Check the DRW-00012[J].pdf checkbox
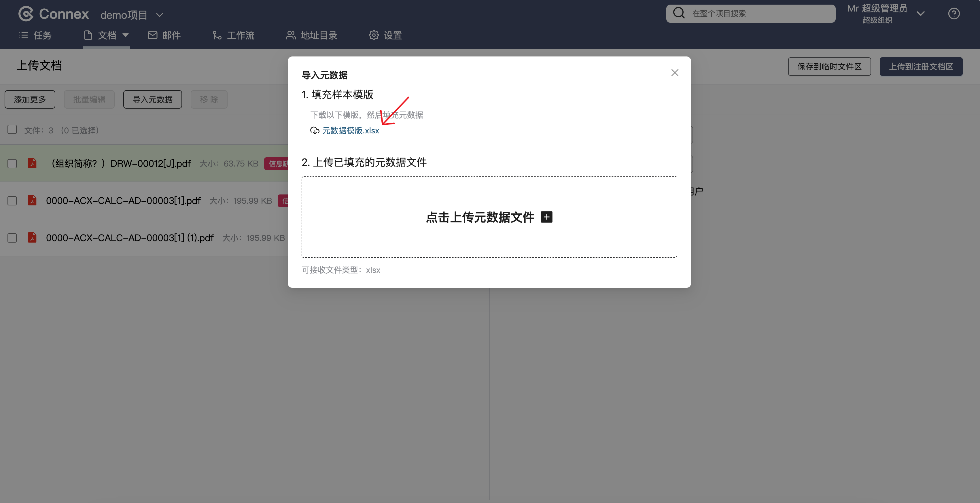Image resolution: width=980 pixels, height=503 pixels. [12, 164]
